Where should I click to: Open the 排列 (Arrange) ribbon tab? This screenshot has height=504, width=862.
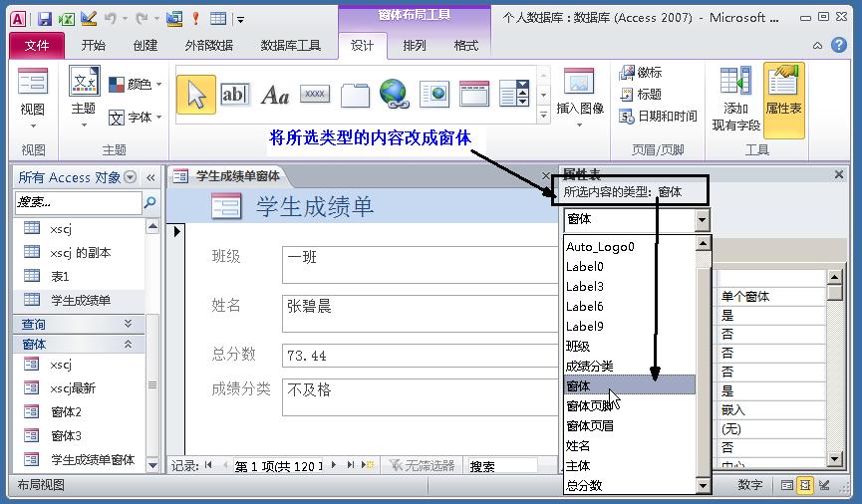[x=415, y=45]
